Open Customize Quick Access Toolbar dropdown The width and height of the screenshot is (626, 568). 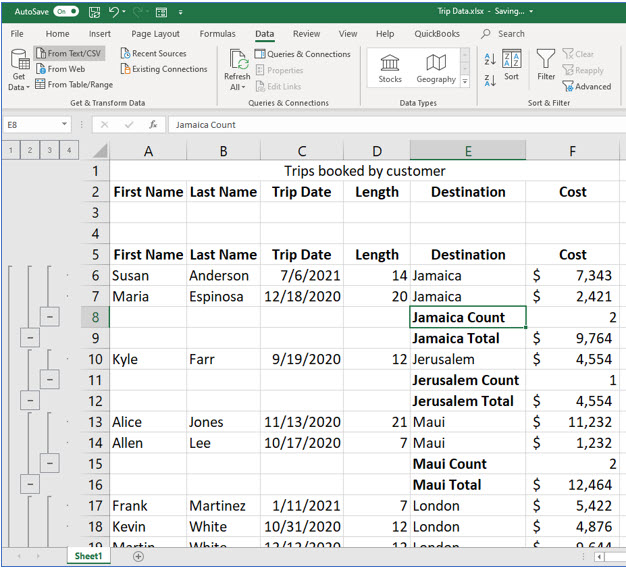click(180, 12)
